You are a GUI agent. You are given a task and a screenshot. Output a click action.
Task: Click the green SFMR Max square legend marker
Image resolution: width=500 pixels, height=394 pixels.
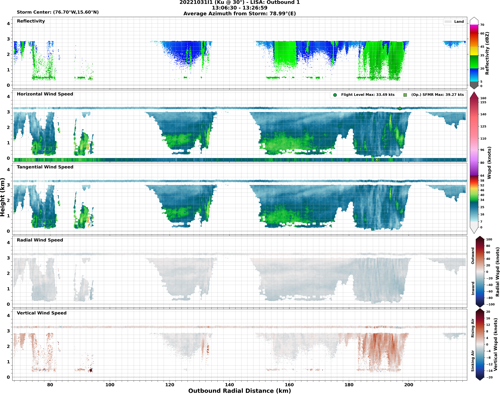point(405,95)
